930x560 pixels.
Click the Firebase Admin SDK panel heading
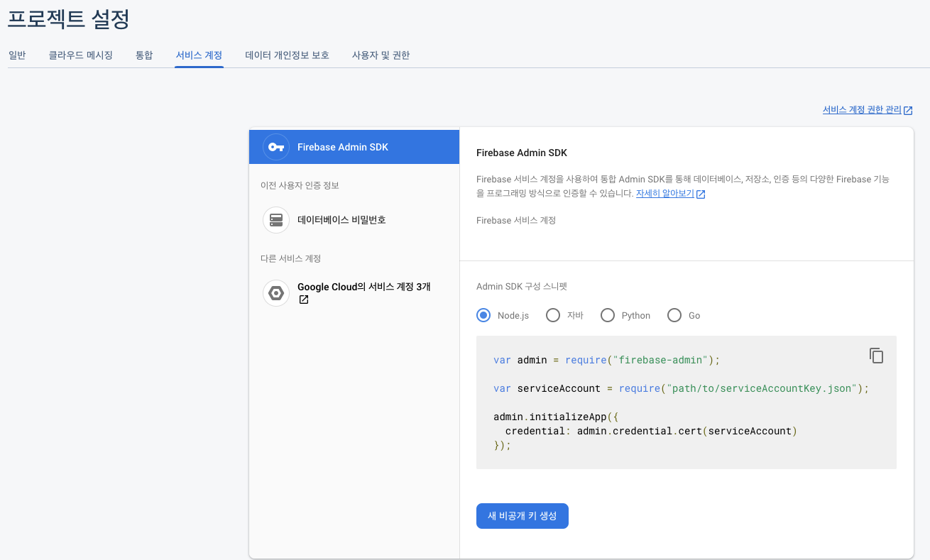pyautogui.click(x=522, y=153)
